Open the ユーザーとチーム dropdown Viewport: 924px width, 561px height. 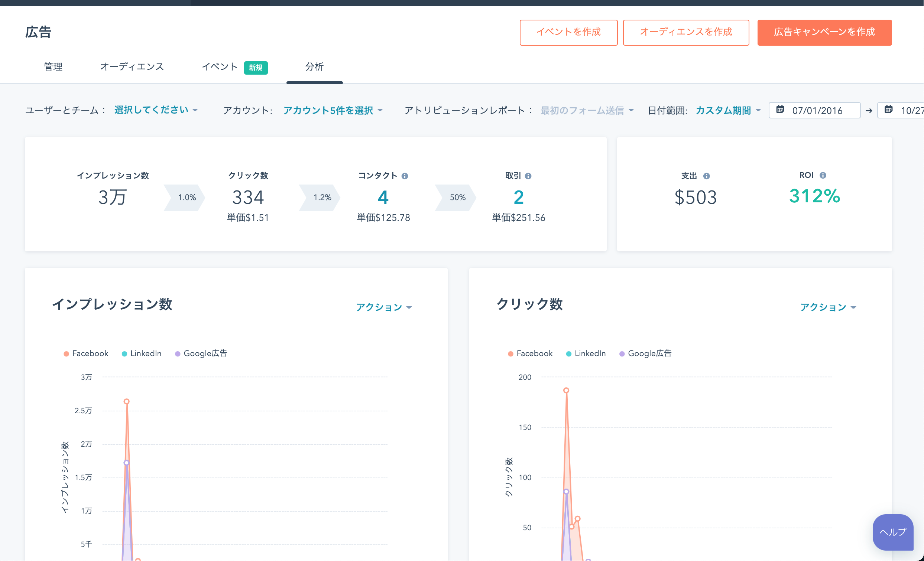156,110
